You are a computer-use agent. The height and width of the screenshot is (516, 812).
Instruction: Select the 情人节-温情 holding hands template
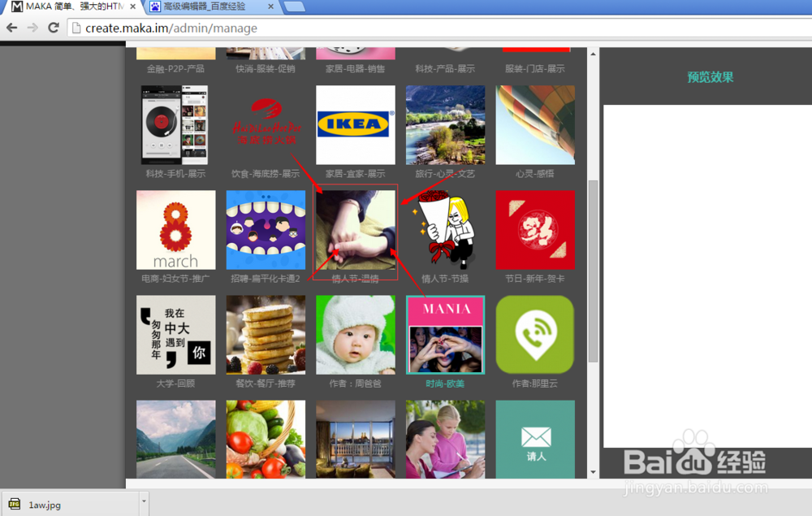tap(356, 230)
